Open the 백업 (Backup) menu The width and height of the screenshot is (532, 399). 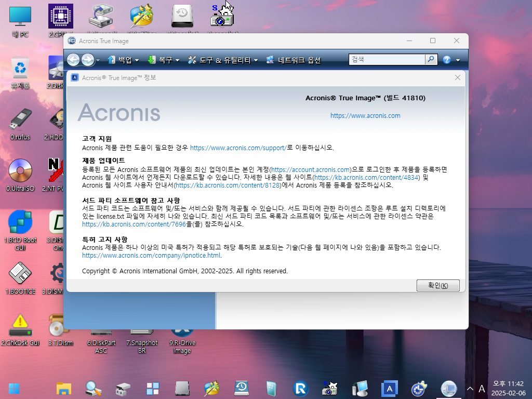pyautogui.click(x=123, y=60)
